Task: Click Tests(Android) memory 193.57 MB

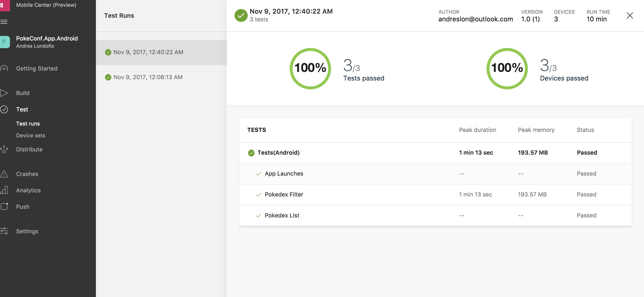Action: [x=533, y=153]
